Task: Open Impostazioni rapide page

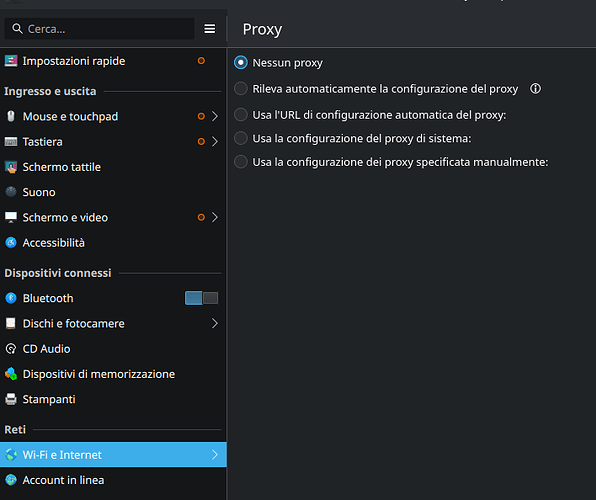Action: [113, 61]
